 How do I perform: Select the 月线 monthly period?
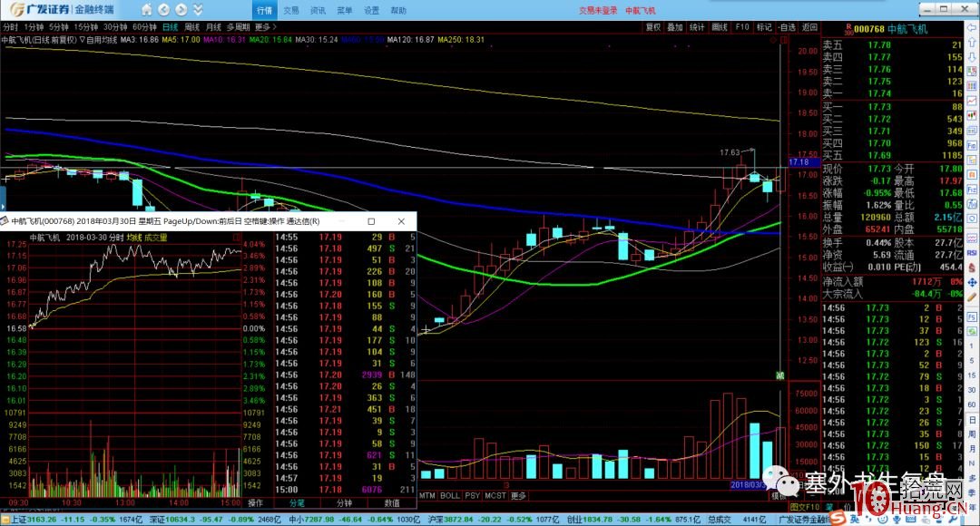[214, 27]
